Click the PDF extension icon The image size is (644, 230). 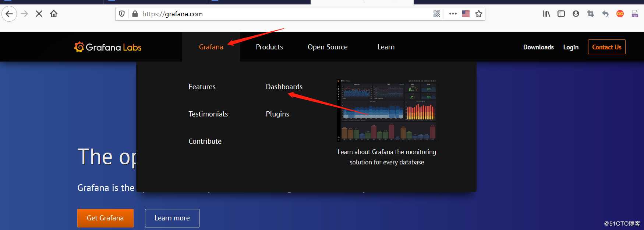click(x=635, y=14)
